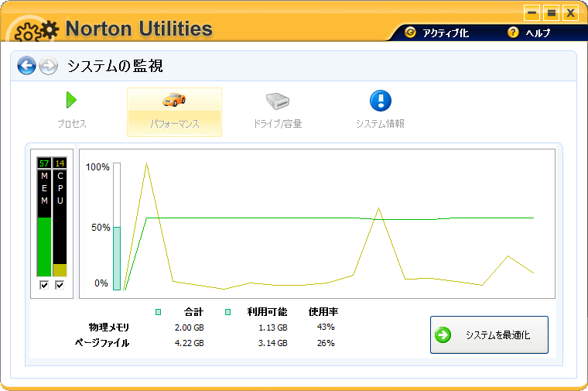588x391 pixels.
Task: Click the 1.13 GB available value
Action: (x=273, y=328)
